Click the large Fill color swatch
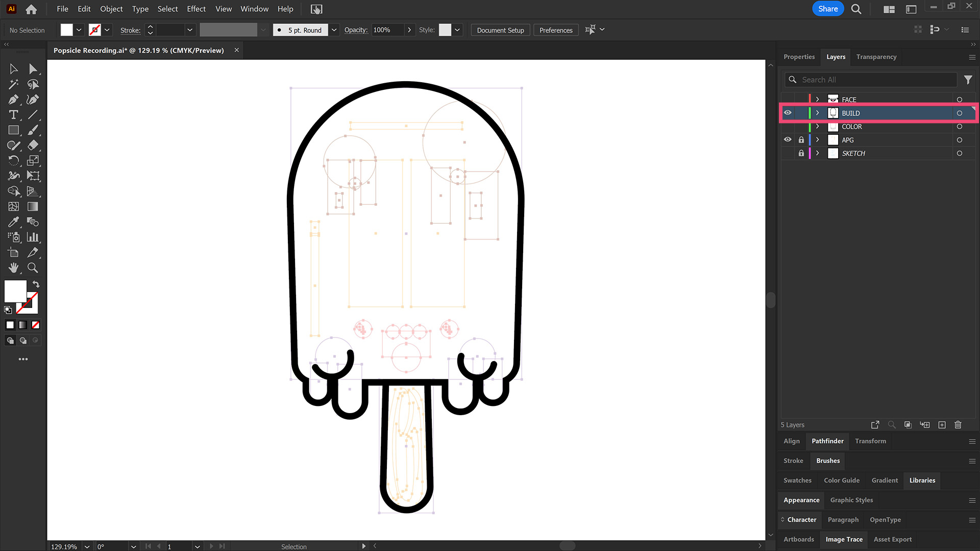Screen dimensions: 980x551 tap(15, 291)
